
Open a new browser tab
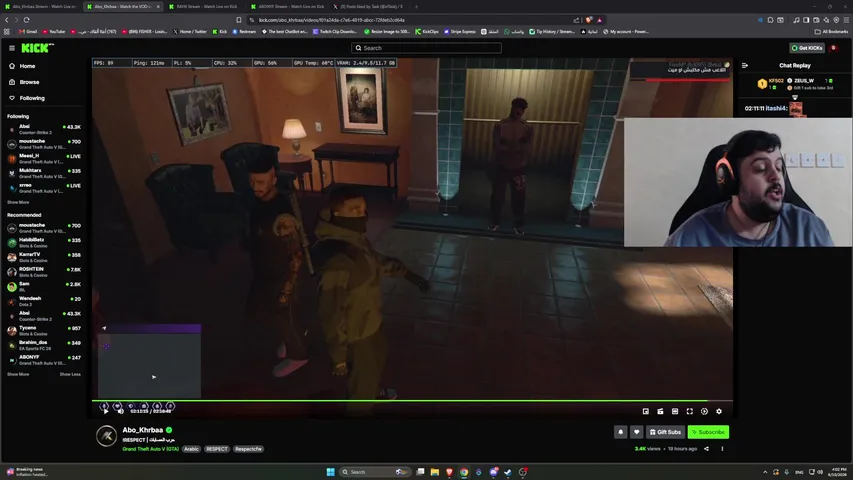(x=416, y=7)
